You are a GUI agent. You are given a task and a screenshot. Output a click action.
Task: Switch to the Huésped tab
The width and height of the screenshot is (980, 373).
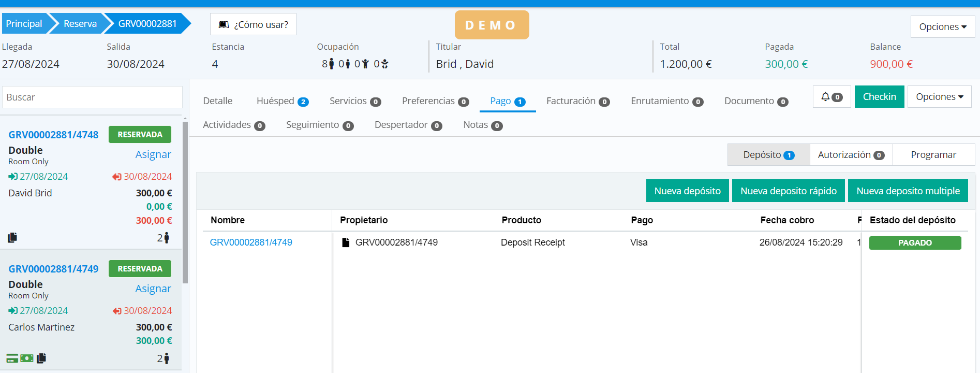282,101
